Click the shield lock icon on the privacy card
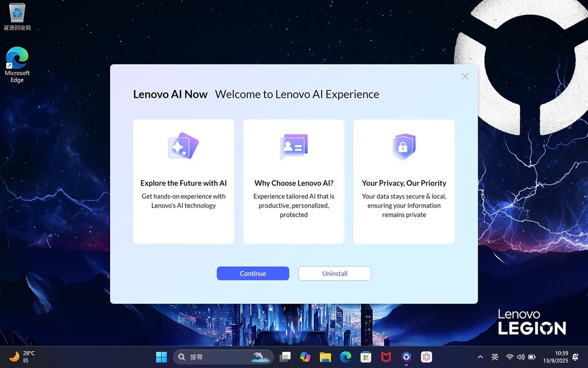This screenshot has height=368, width=588. coord(404,147)
